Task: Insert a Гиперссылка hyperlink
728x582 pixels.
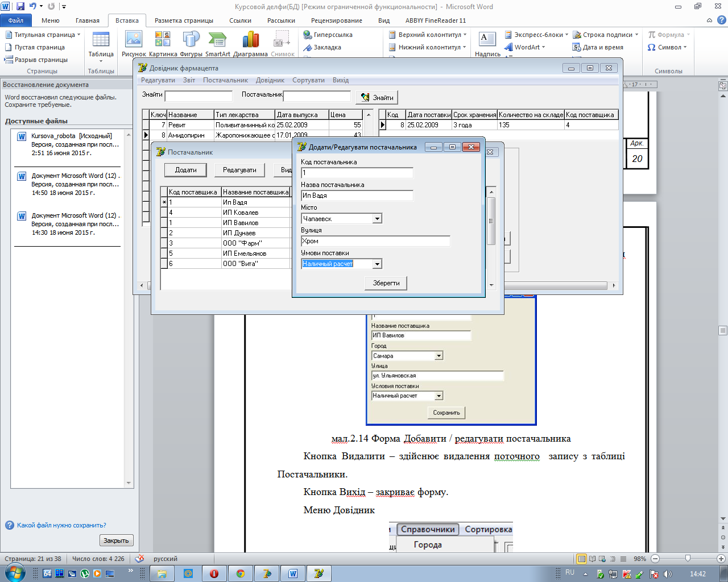Action: tap(328, 35)
